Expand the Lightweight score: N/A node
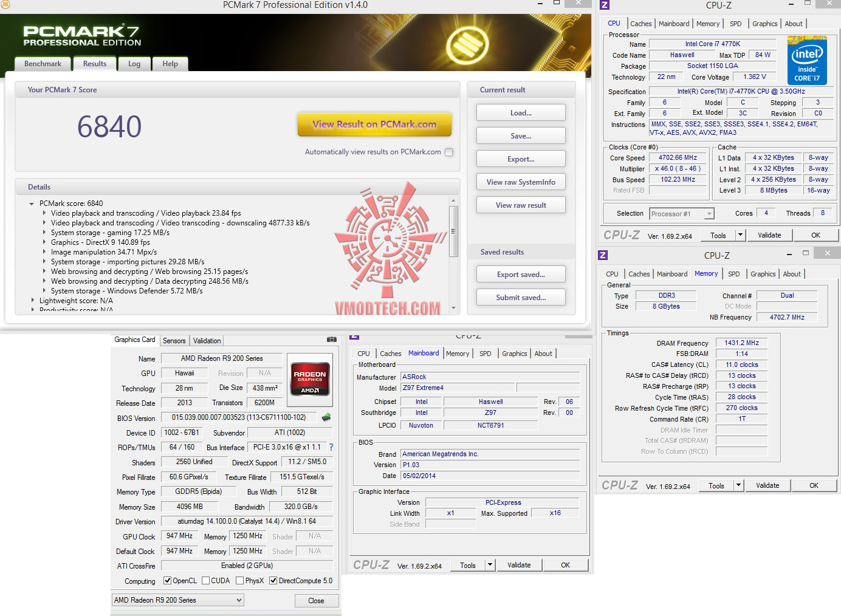Image resolution: width=841 pixels, height=616 pixels. 33,301
